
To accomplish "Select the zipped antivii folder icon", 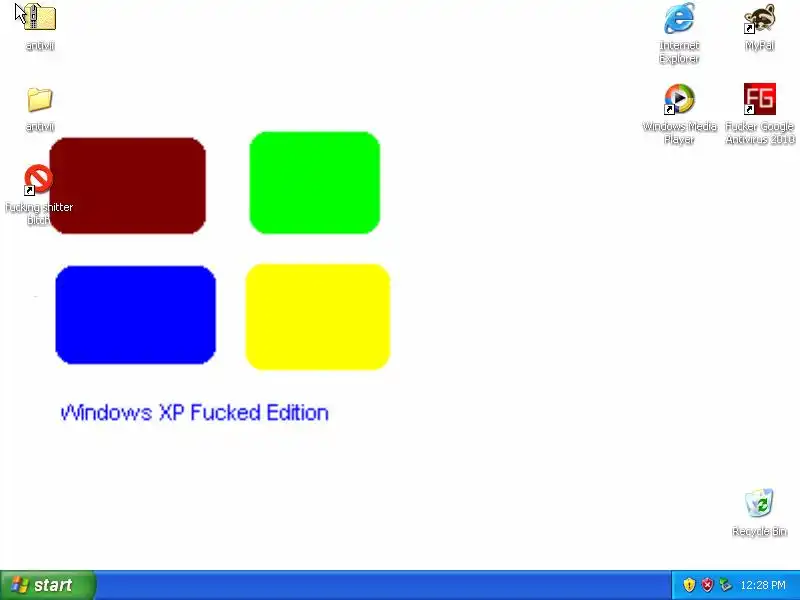I will (x=40, y=17).
